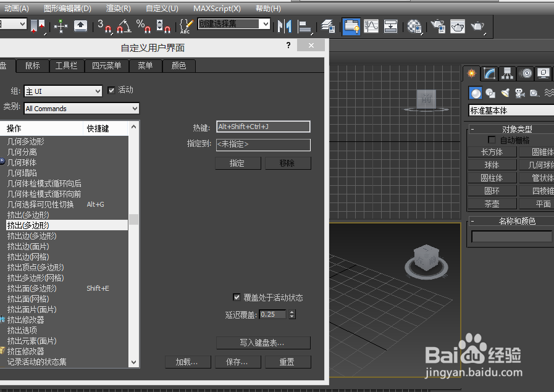Click the 热键 input field

tap(262, 126)
